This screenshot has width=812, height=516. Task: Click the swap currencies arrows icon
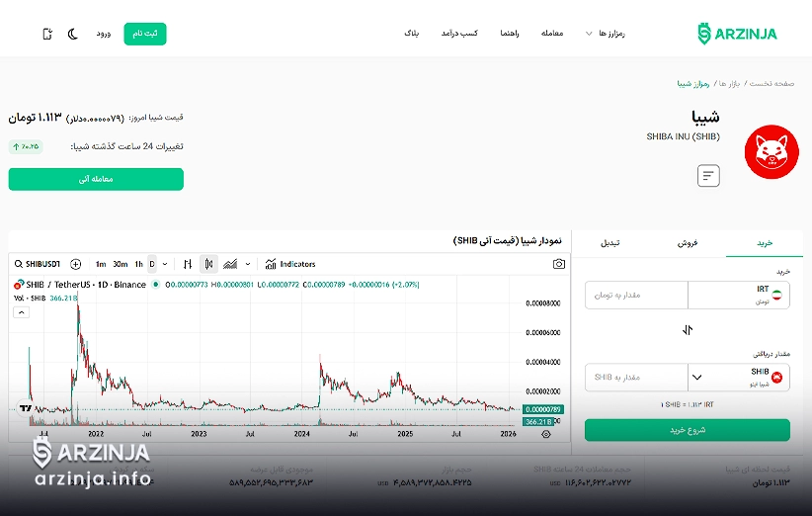[688, 330]
